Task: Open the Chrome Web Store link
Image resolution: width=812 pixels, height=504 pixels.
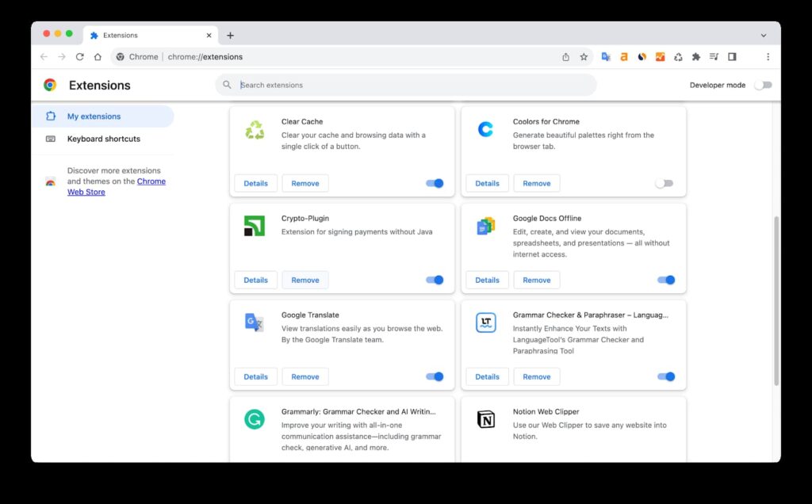Action: coord(116,186)
